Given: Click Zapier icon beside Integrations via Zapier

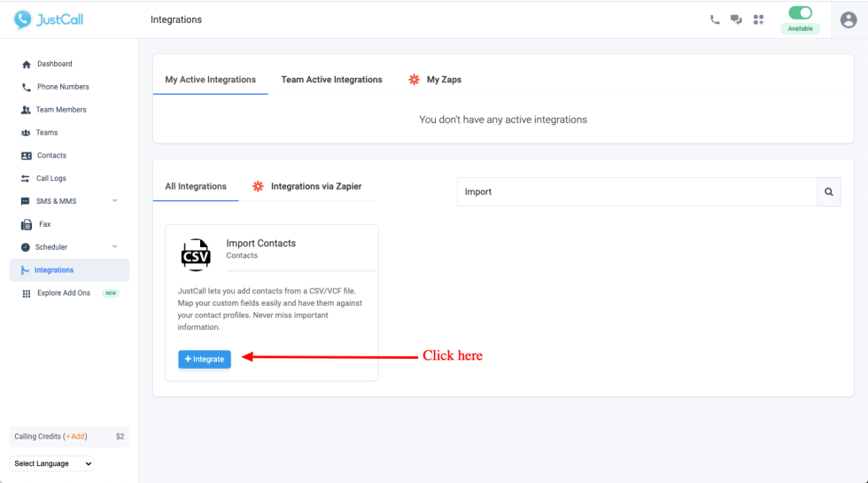Looking at the screenshot, I should 258,187.
